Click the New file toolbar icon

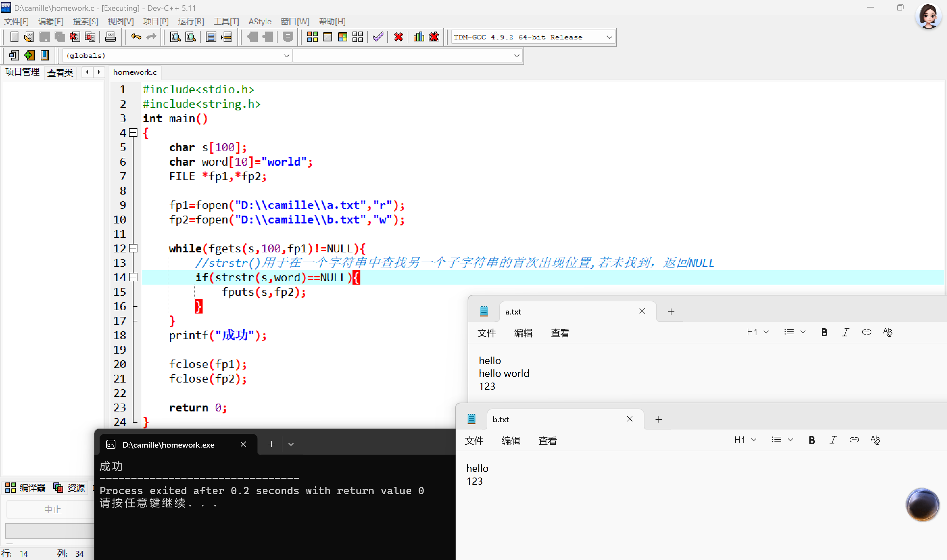click(x=14, y=37)
